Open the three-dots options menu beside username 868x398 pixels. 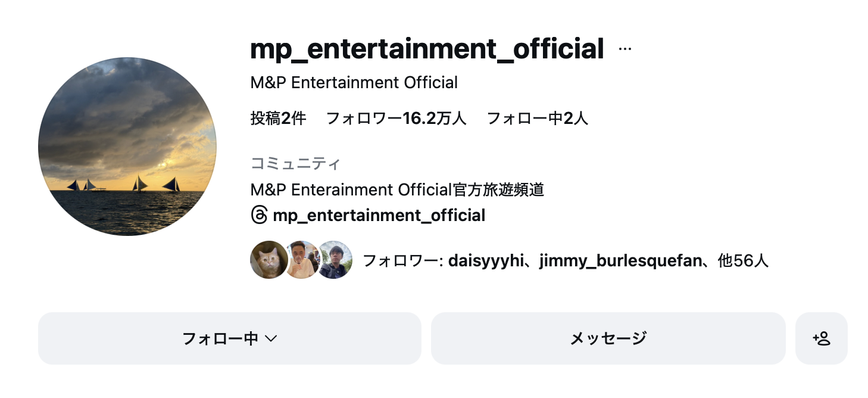625,49
